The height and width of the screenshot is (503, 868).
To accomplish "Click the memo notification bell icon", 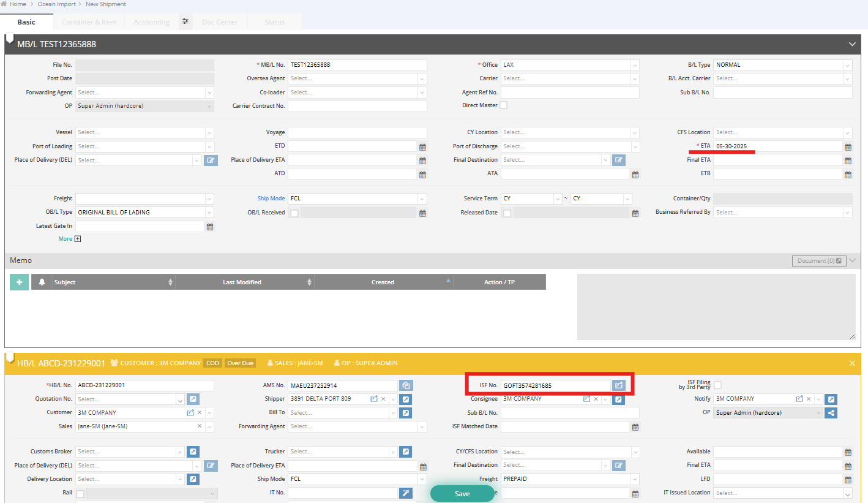I will [x=42, y=282].
